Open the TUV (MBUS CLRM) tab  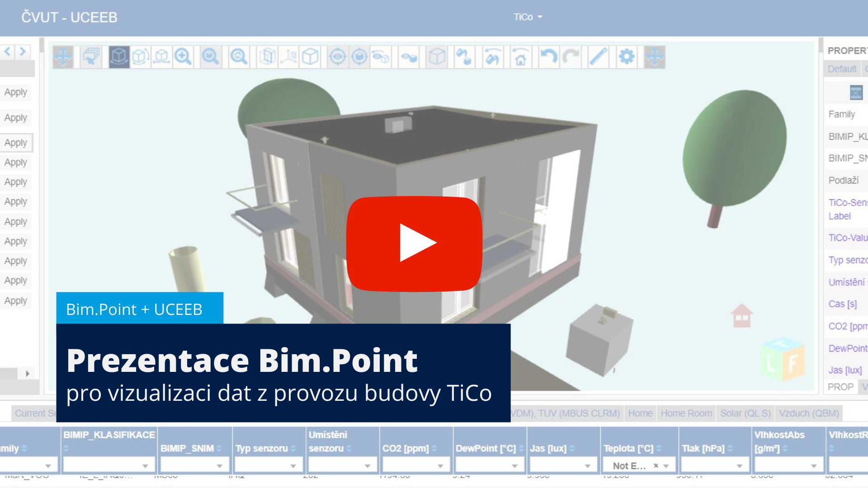[x=579, y=413]
